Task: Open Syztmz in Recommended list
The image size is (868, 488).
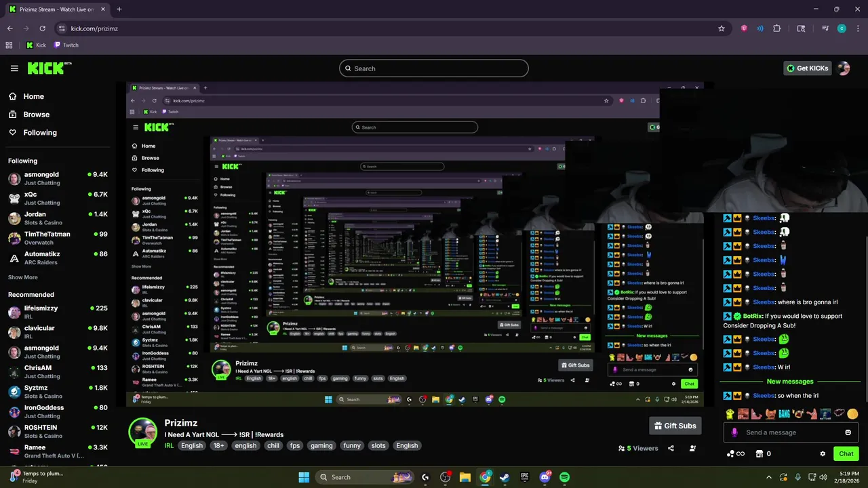Action: [x=57, y=392]
